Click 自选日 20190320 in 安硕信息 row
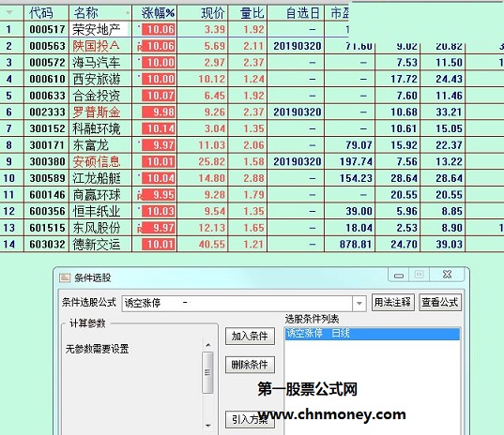The width and height of the screenshot is (504, 435). pyautogui.click(x=298, y=161)
